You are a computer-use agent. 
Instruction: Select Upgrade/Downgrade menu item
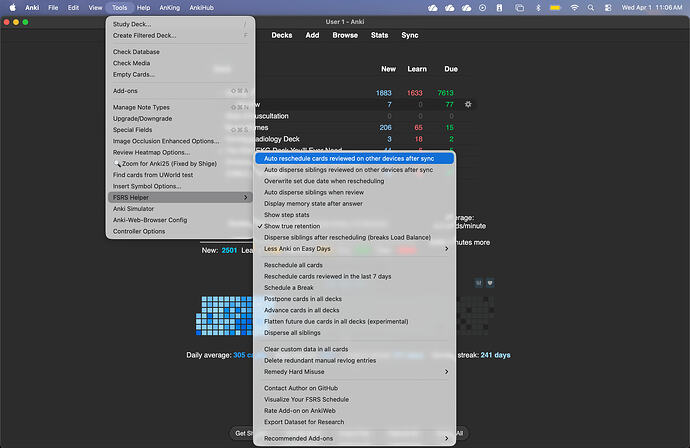pyautogui.click(x=180, y=119)
